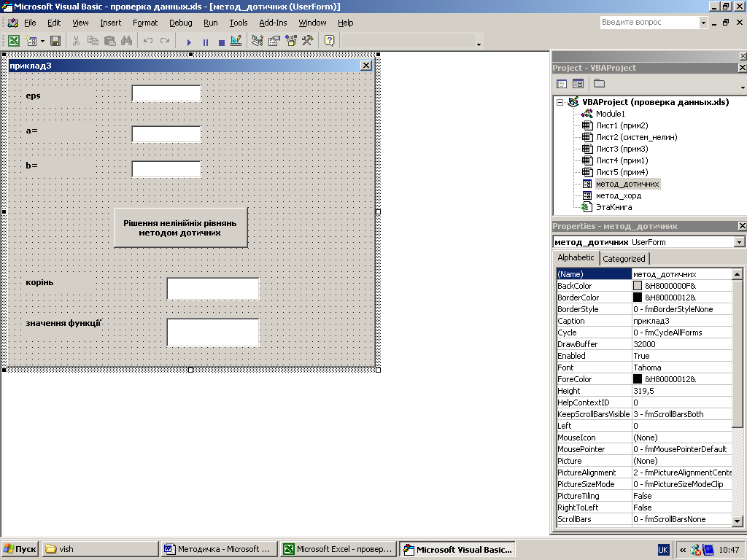747x560 pixels.
Task: Select ЭтаКнига in the project tree
Action: pos(614,207)
